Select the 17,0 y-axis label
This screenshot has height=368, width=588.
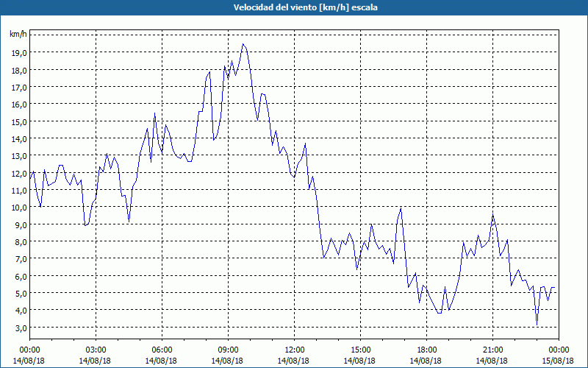pos(20,87)
